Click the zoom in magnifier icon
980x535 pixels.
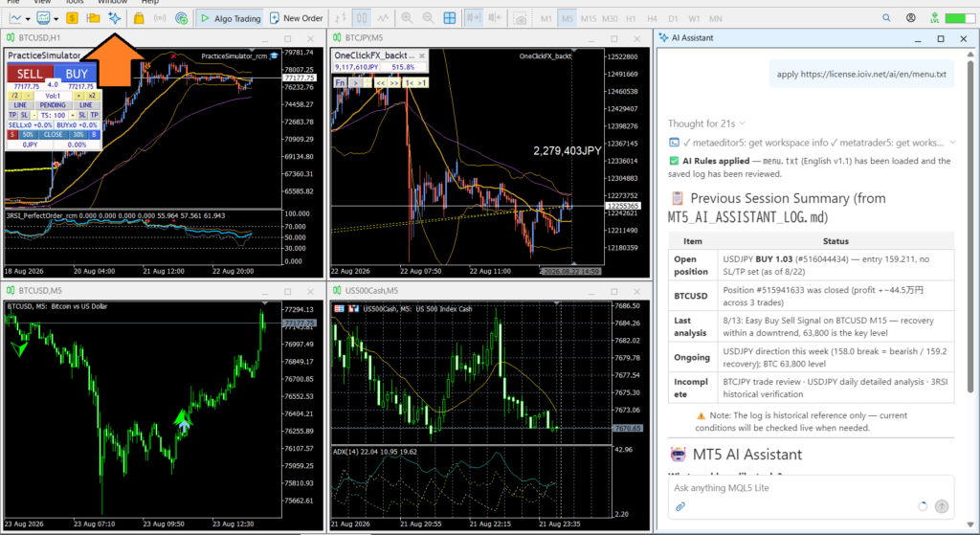click(407, 18)
